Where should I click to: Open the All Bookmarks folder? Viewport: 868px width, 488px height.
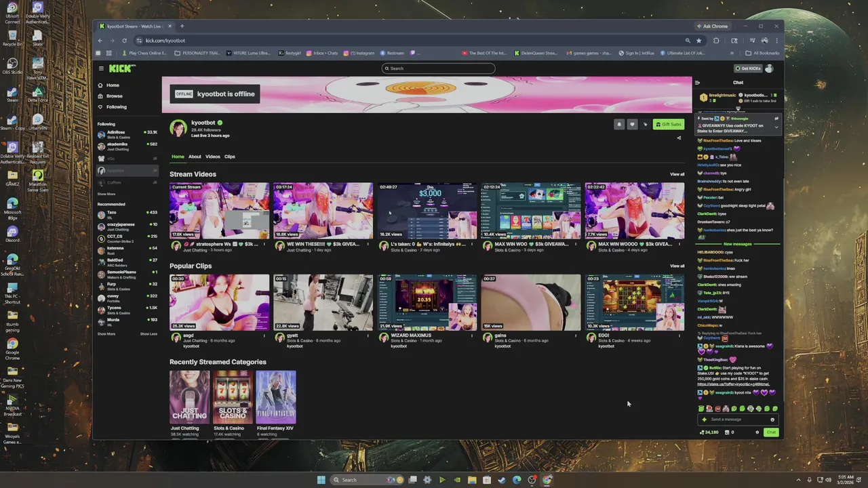click(x=762, y=53)
